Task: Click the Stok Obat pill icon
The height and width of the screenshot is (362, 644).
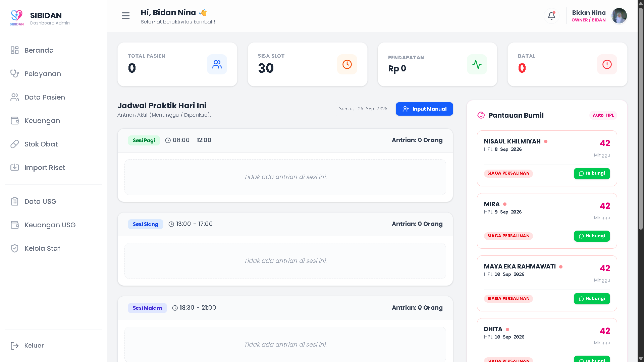Action: click(14, 144)
